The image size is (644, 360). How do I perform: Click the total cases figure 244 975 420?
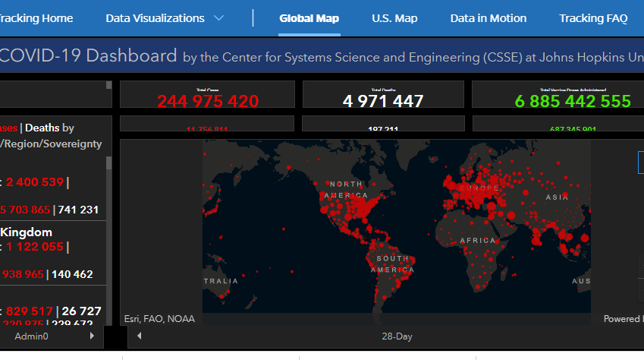(x=208, y=101)
